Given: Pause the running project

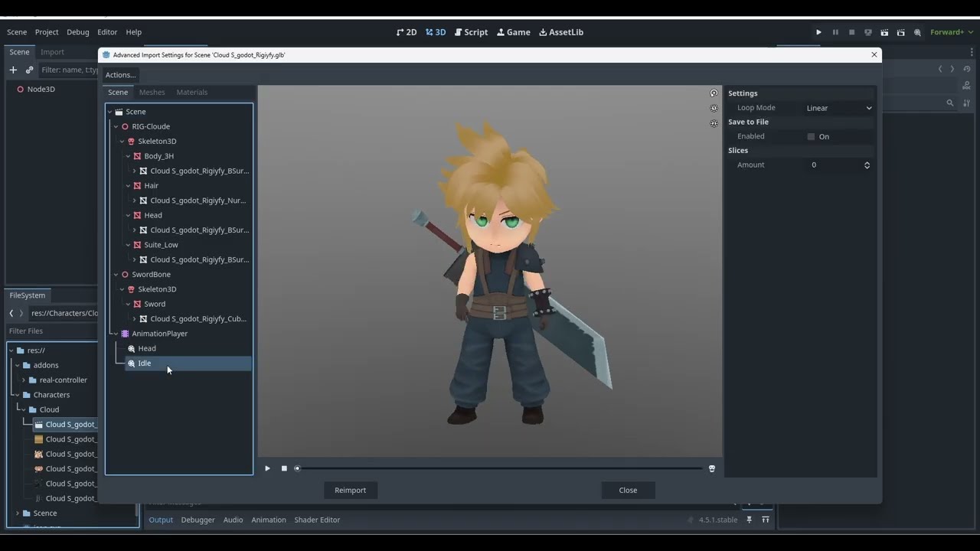Looking at the screenshot, I should (x=835, y=32).
